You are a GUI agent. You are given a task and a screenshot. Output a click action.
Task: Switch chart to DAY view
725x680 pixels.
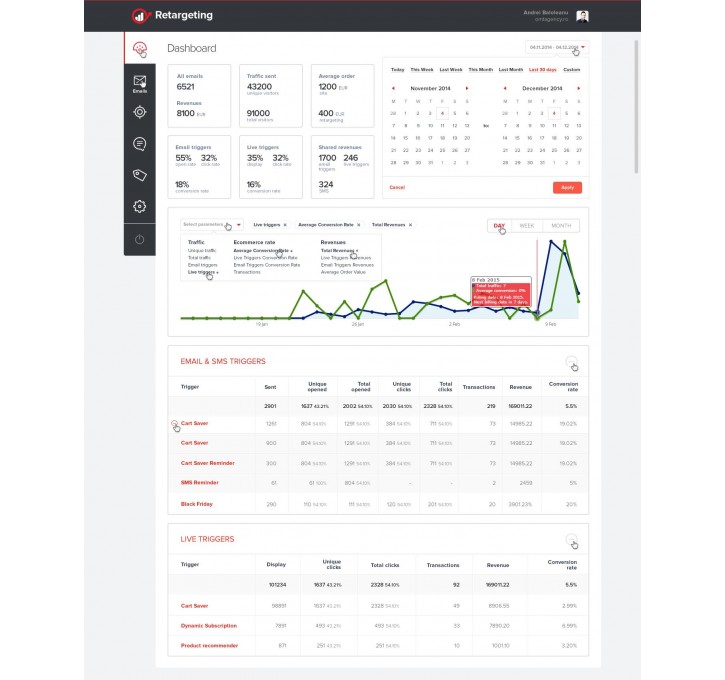[x=499, y=226]
